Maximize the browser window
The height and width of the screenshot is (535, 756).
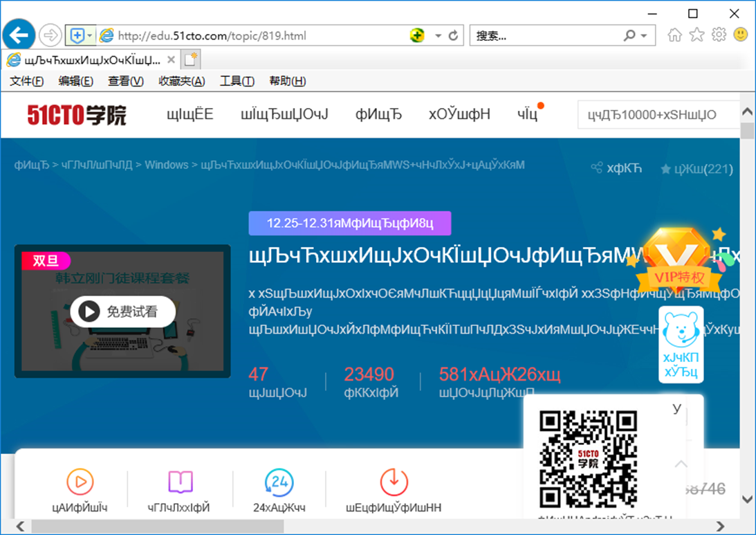pyautogui.click(x=693, y=14)
